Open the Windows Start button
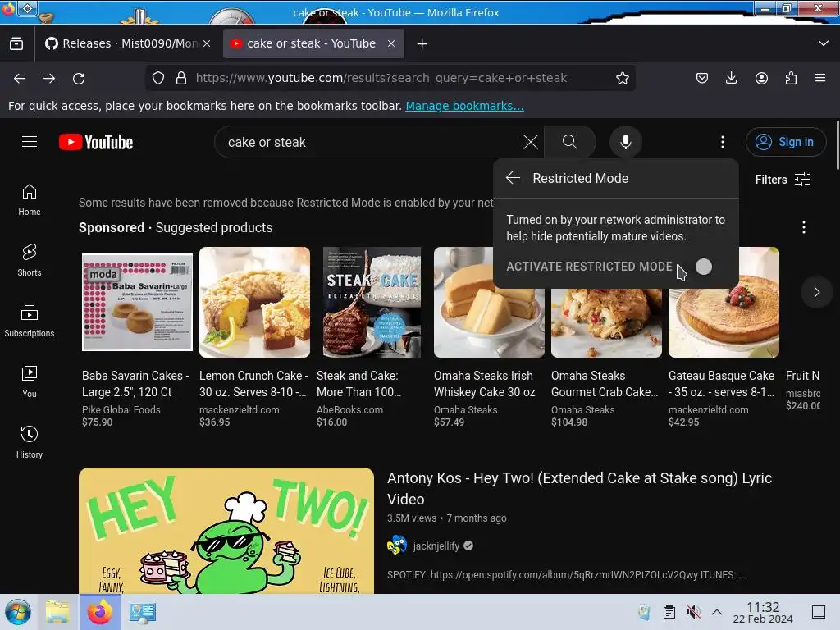This screenshot has width=840, height=630. tap(18, 612)
